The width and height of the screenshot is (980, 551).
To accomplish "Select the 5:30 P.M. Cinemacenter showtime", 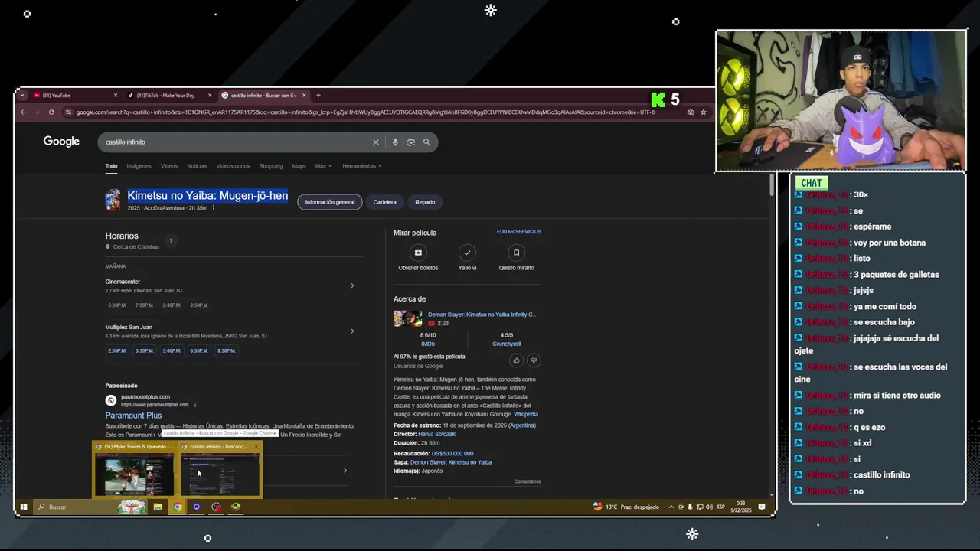I will coord(117,305).
